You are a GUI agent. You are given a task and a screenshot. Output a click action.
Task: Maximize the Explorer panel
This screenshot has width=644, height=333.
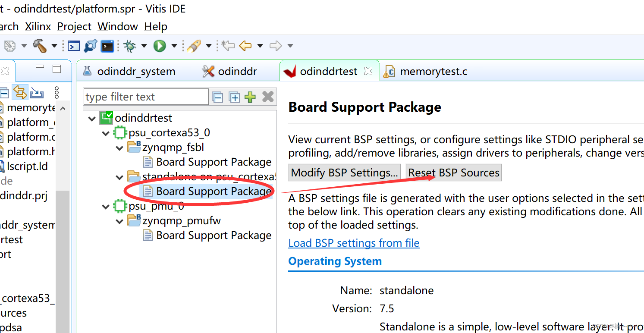[57, 69]
